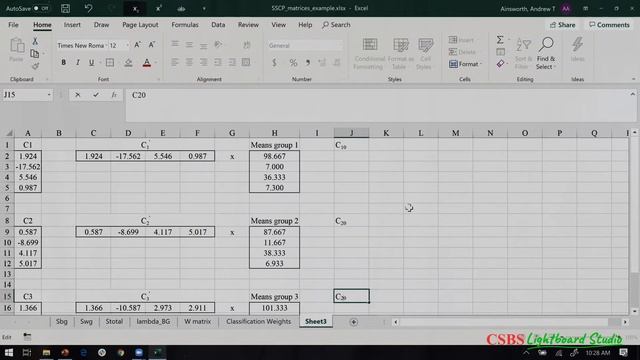Apply bold formatting
Screen dimensions: 640x360
[x=63, y=62]
